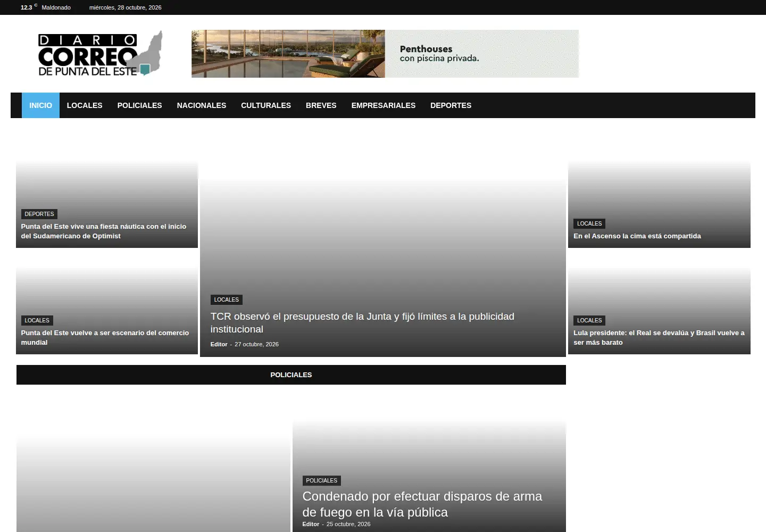Click the date miércoles, 28 octubre, 2026
Screen dimensions: 766x532
click(125, 7)
